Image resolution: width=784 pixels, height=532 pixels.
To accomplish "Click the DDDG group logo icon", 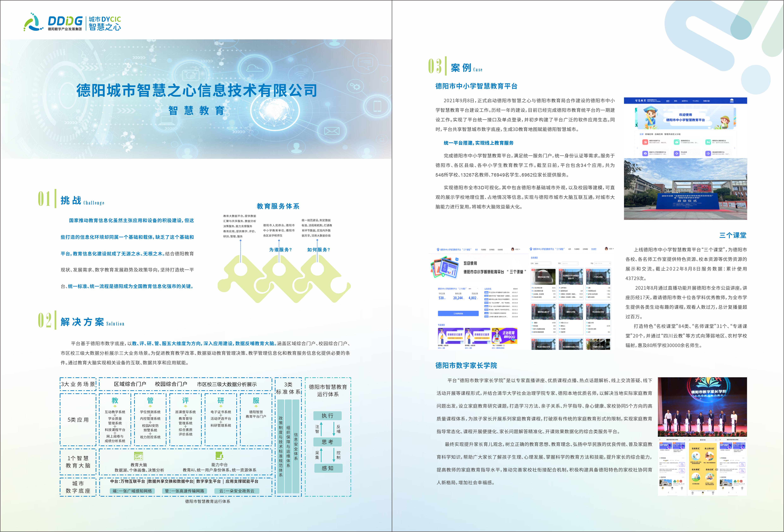I will point(33,22).
